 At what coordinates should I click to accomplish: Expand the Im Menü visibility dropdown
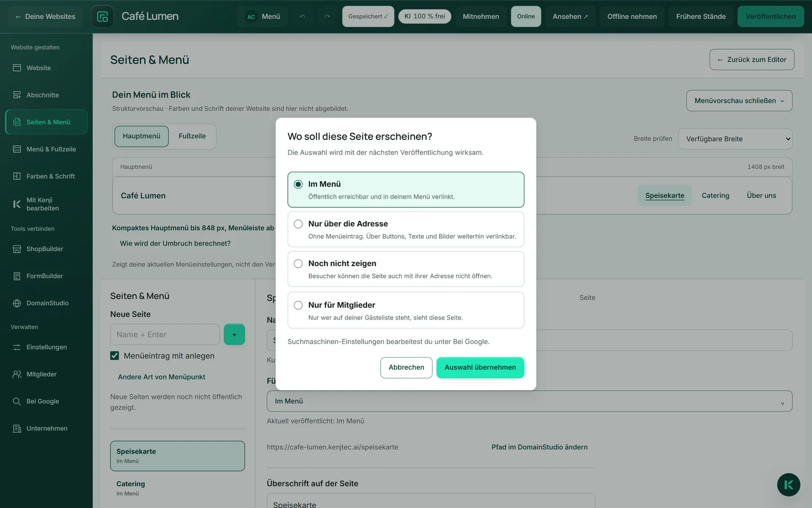pos(529,401)
